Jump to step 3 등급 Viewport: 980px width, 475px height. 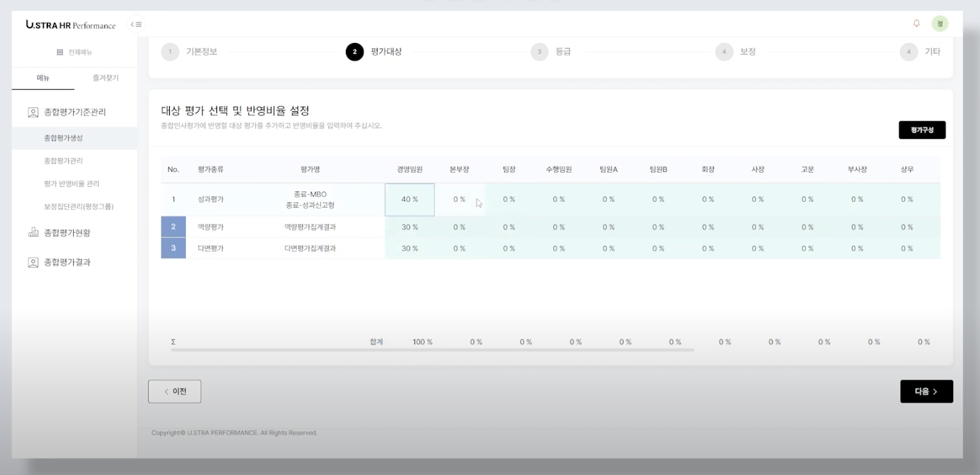(539, 52)
